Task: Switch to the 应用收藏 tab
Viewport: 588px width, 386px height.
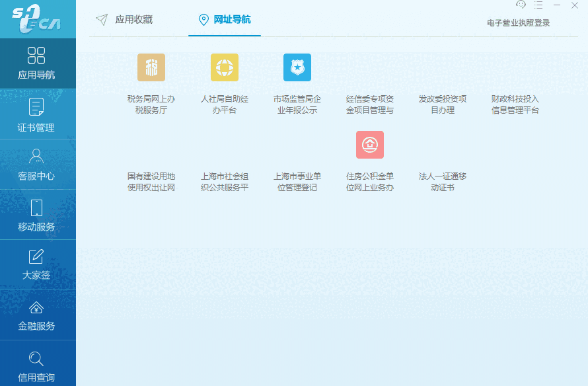Action: [125, 20]
